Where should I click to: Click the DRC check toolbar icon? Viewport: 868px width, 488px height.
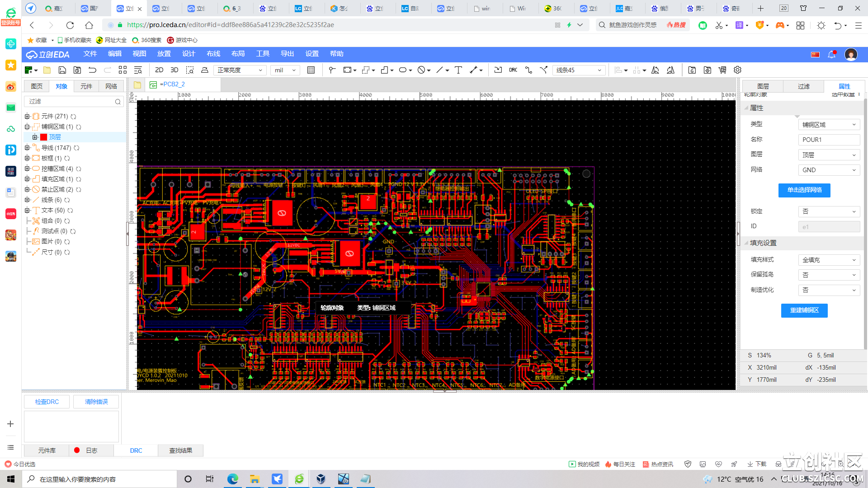(x=513, y=70)
